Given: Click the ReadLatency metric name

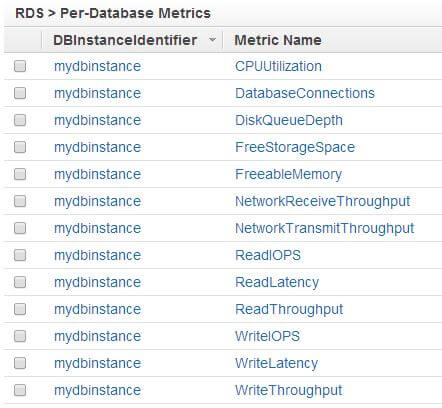Looking at the screenshot, I should (x=277, y=282).
